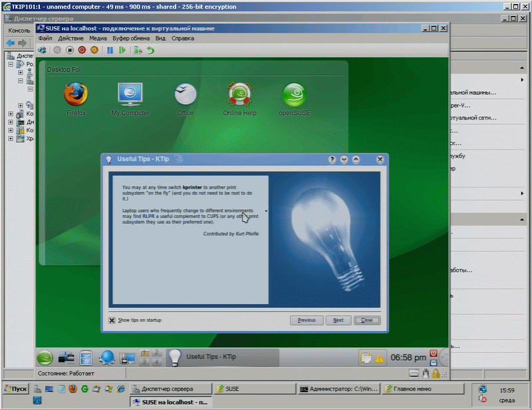Open the Консоль menu in Server Manager
This screenshot has height=410, width=532.
19,31
